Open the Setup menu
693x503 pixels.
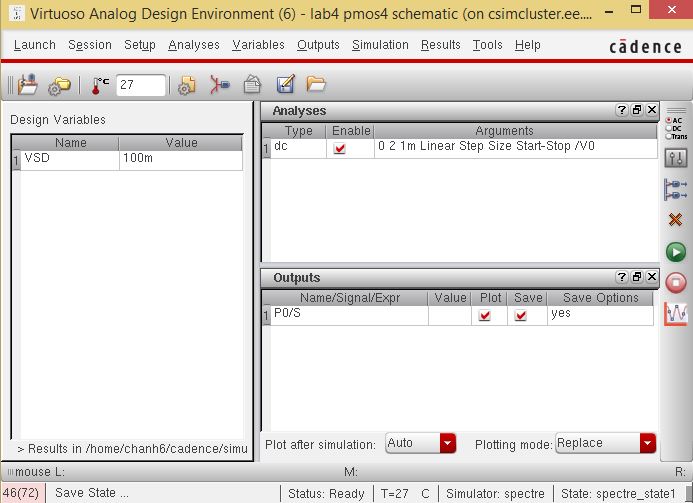pyautogui.click(x=140, y=45)
